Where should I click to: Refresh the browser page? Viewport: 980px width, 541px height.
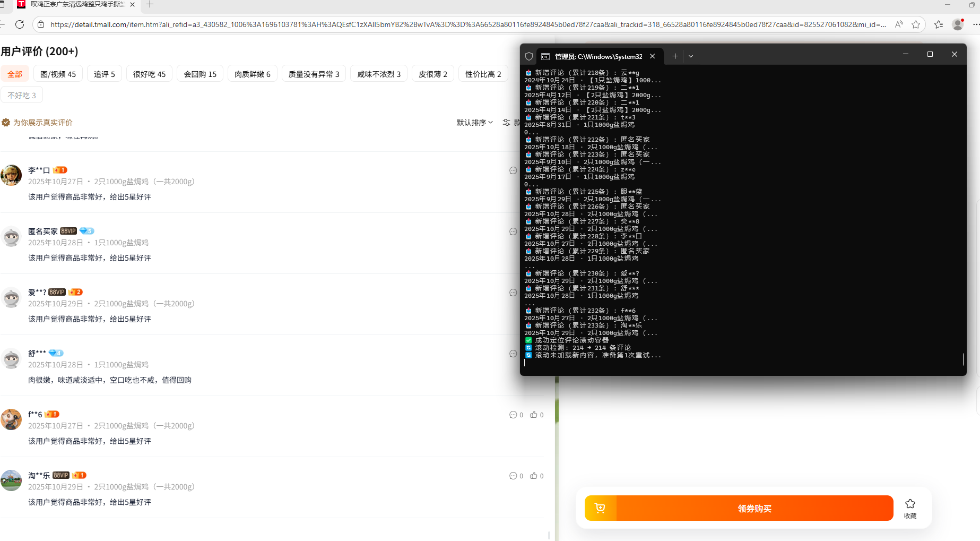pos(20,24)
